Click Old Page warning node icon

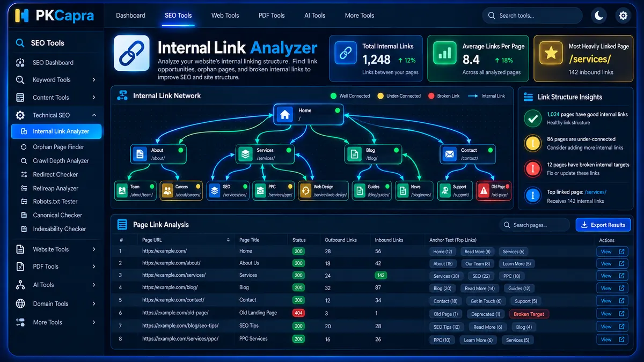tap(484, 190)
